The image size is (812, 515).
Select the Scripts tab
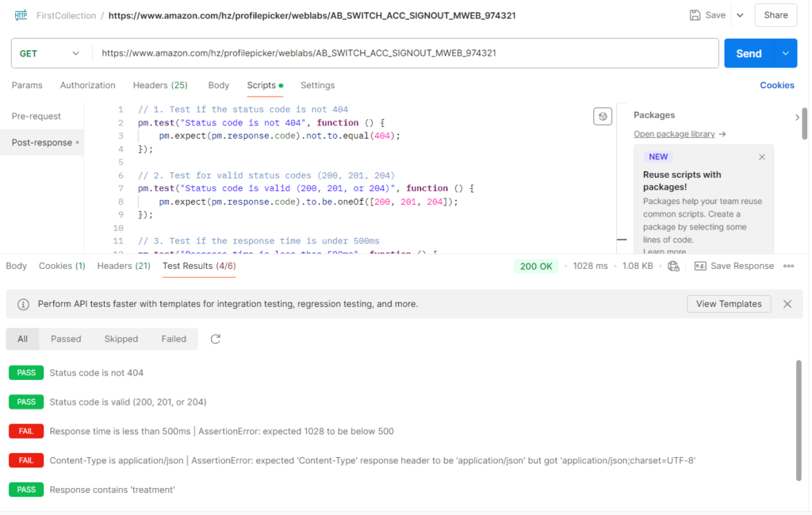pos(265,86)
